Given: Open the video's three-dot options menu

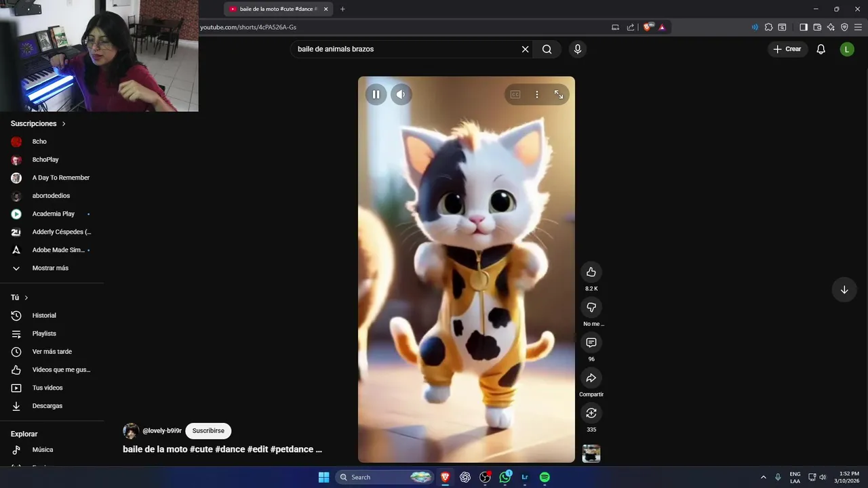Looking at the screenshot, I should pos(537,94).
